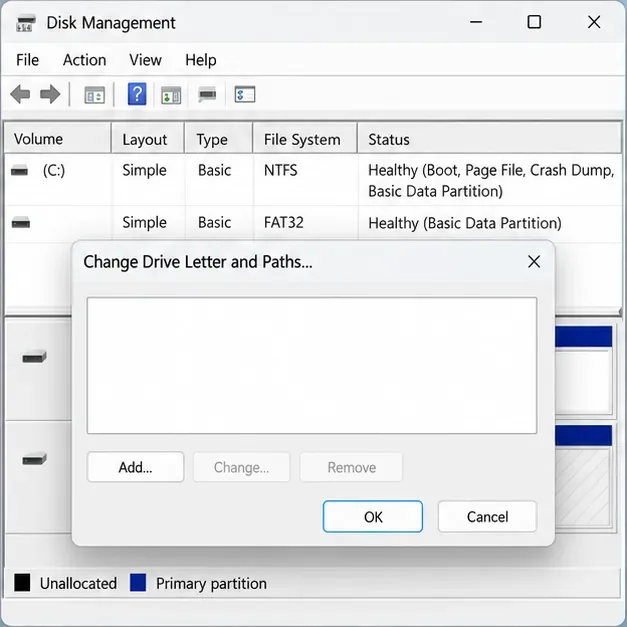This screenshot has width=627, height=627.
Task: Click the Healthy (Basic Data Partition) status
Action: pyautogui.click(x=465, y=223)
